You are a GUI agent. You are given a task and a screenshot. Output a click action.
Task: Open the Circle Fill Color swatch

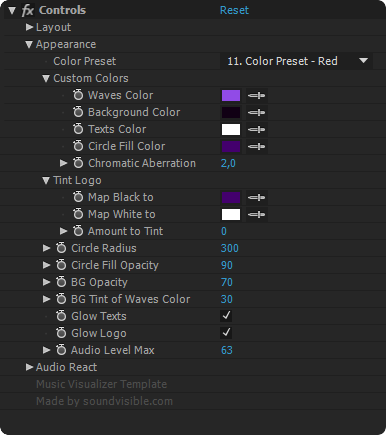click(231, 146)
